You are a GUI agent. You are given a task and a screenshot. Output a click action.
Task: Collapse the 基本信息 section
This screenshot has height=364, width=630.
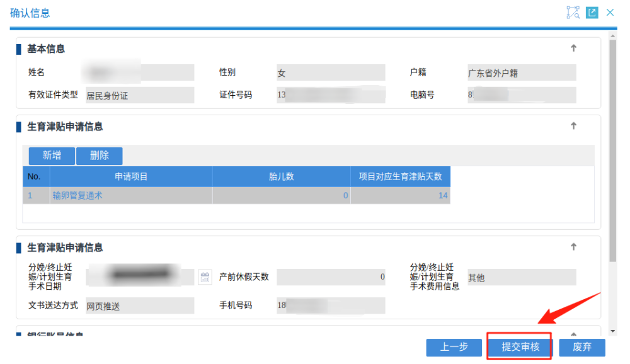click(573, 48)
